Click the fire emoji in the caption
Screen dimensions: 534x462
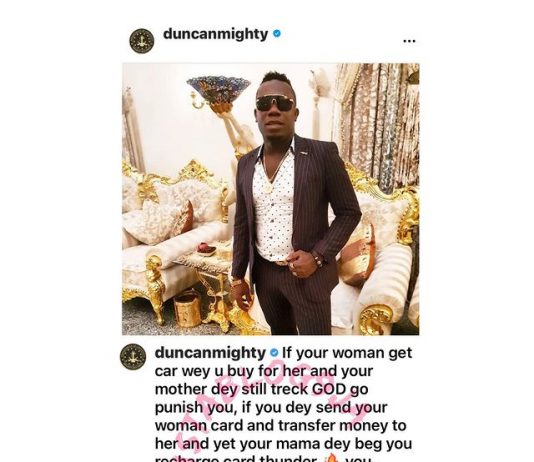pyautogui.click(x=332, y=458)
